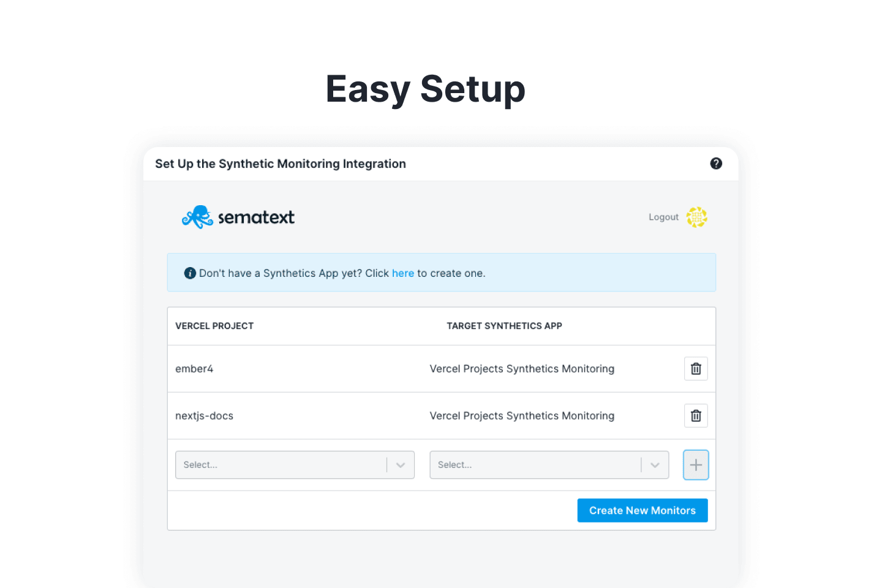Select the ember4 project name

pyautogui.click(x=194, y=369)
